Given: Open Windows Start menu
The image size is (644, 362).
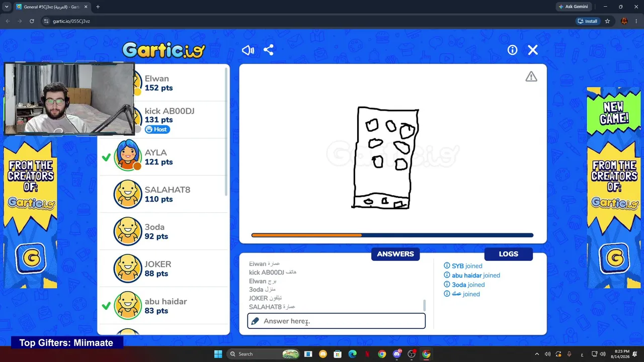Looking at the screenshot, I should click(218, 354).
